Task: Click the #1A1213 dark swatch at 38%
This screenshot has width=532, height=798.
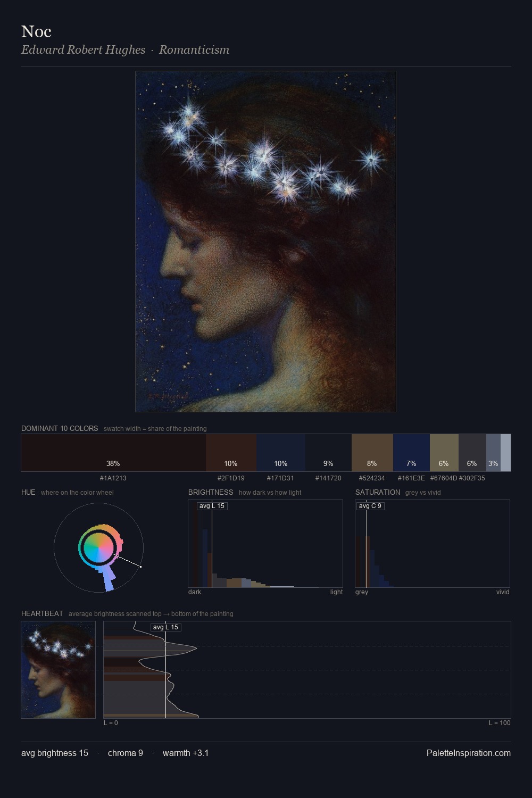Action: [x=113, y=453]
